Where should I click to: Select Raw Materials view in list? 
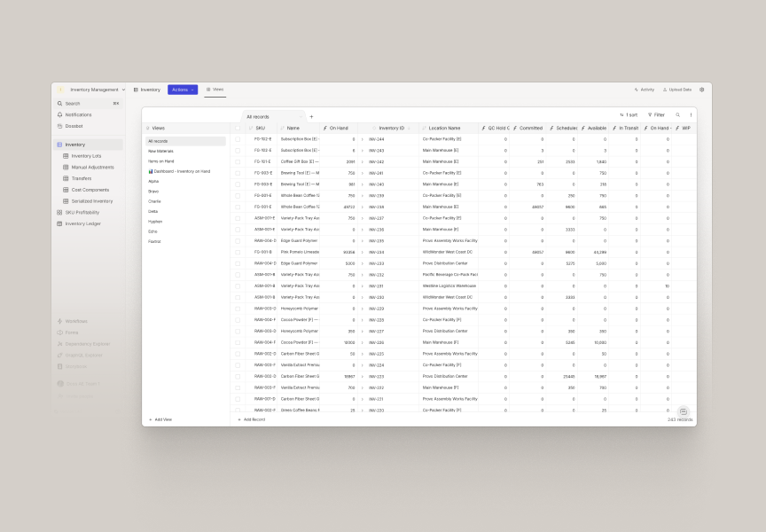pos(185,151)
